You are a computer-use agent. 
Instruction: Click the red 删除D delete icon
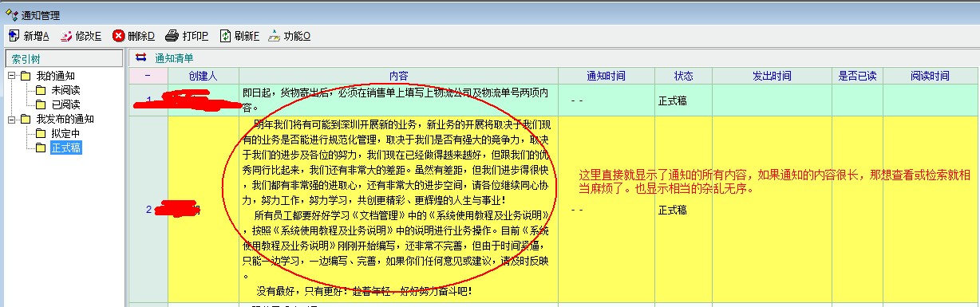point(118,36)
